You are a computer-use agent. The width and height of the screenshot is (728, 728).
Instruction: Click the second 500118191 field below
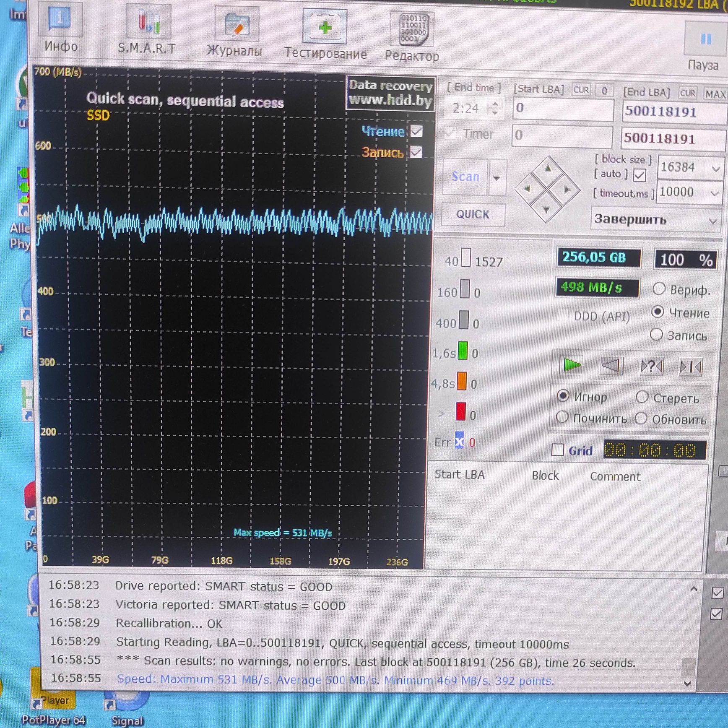pyautogui.click(x=673, y=138)
